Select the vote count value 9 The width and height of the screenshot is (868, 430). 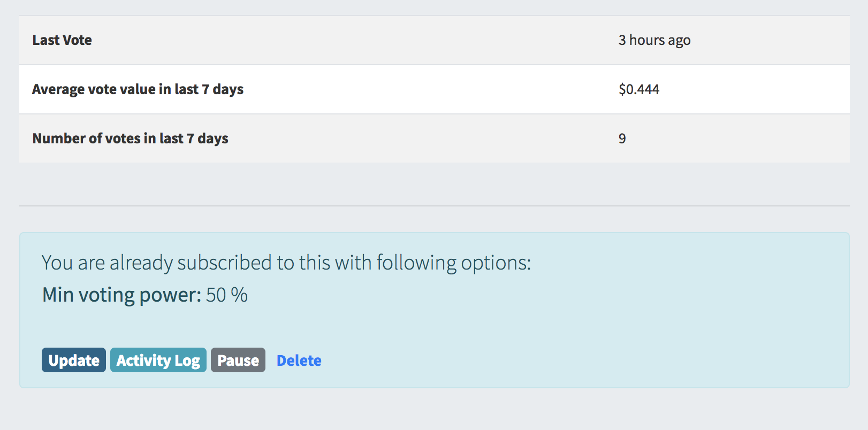[622, 139]
